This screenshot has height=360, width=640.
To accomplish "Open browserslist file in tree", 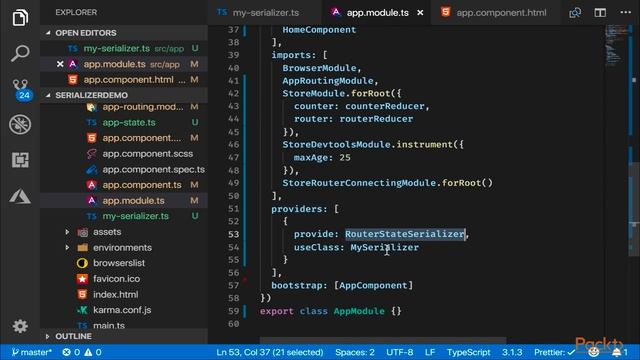I will [x=124, y=263].
